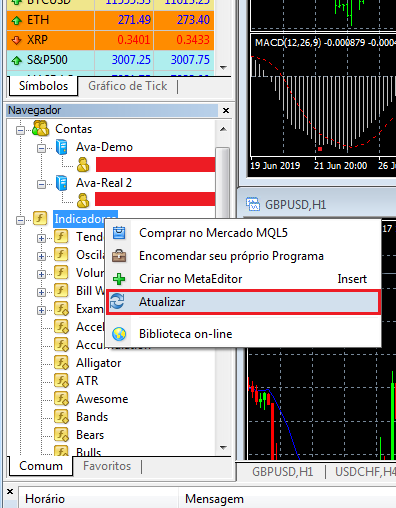Collapse the Ava-Real 2 account node
This screenshot has height=508, width=396.
point(41,184)
